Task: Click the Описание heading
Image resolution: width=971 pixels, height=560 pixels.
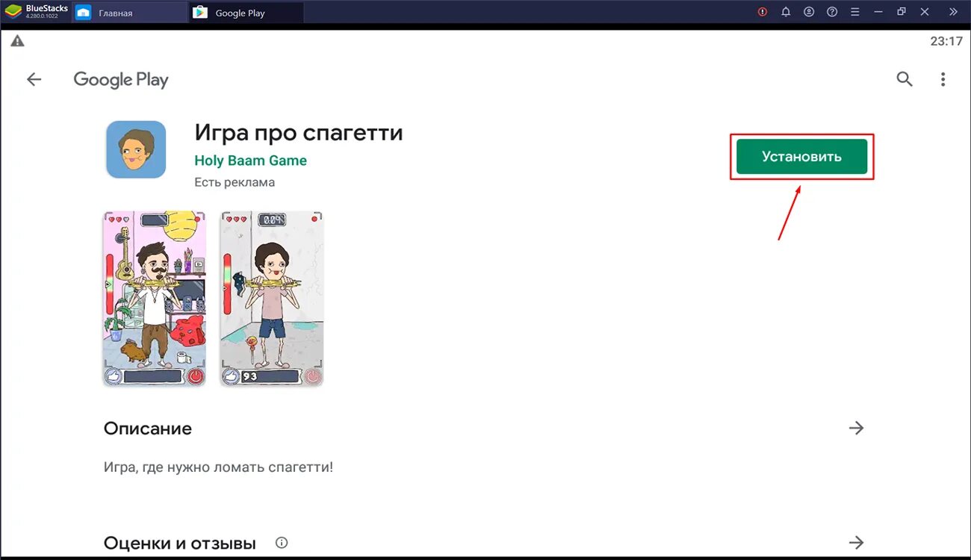Action: [148, 429]
